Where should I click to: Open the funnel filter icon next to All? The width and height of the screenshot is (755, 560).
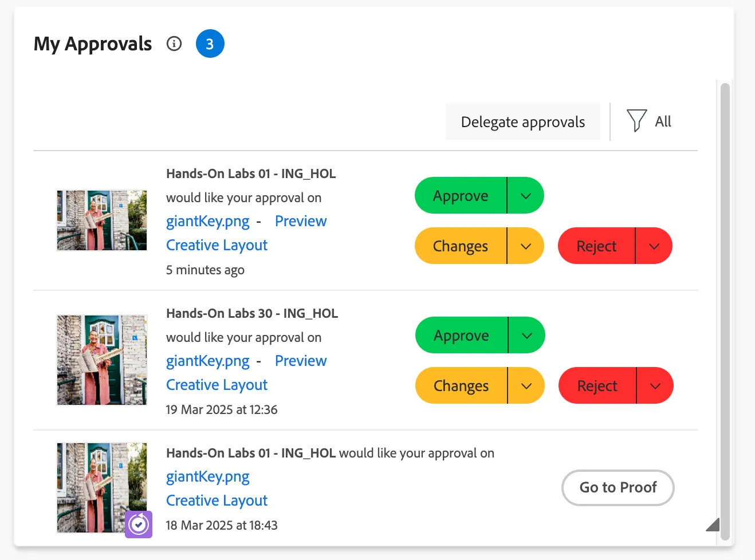pyautogui.click(x=636, y=121)
